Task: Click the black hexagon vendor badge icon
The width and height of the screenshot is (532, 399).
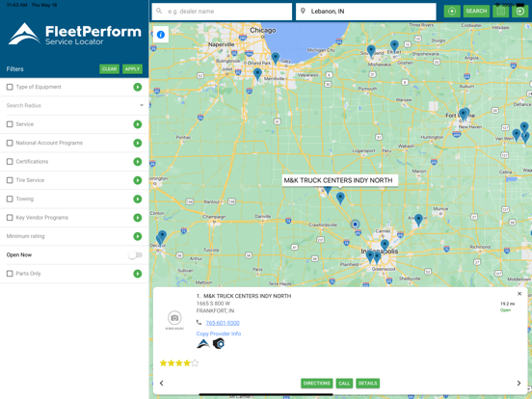Action: [x=219, y=344]
